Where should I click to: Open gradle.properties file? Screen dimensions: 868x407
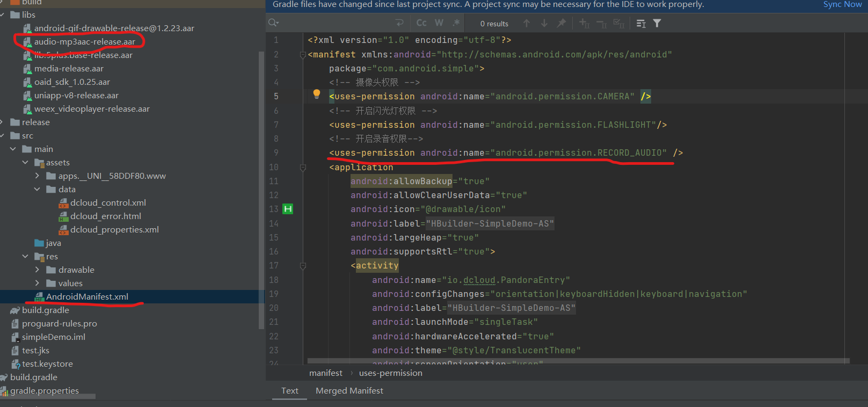coord(44,391)
